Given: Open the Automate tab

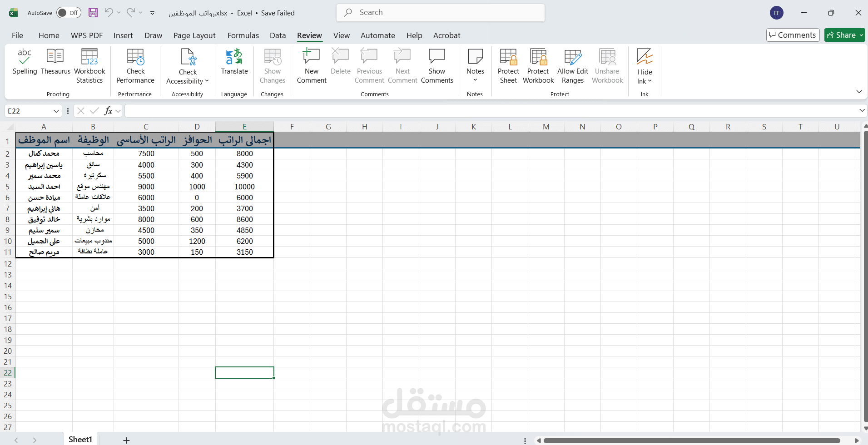Looking at the screenshot, I should (x=377, y=35).
